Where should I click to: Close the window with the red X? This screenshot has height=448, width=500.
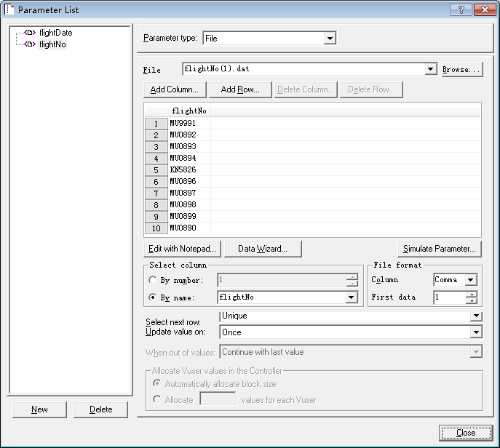coord(485,10)
